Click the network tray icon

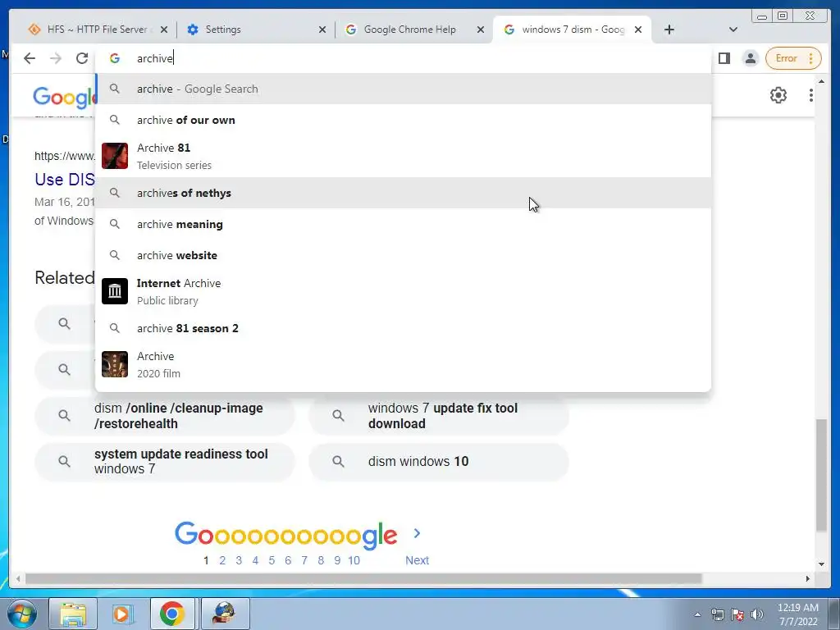(x=717, y=614)
